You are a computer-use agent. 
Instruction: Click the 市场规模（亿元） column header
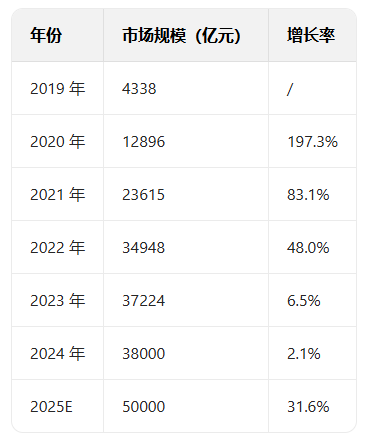point(181,35)
